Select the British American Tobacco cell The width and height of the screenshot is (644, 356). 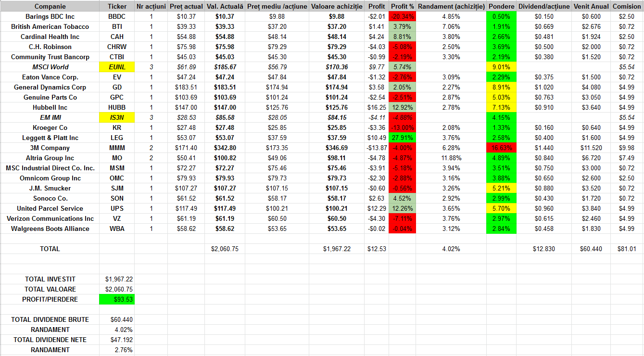[x=50, y=26]
